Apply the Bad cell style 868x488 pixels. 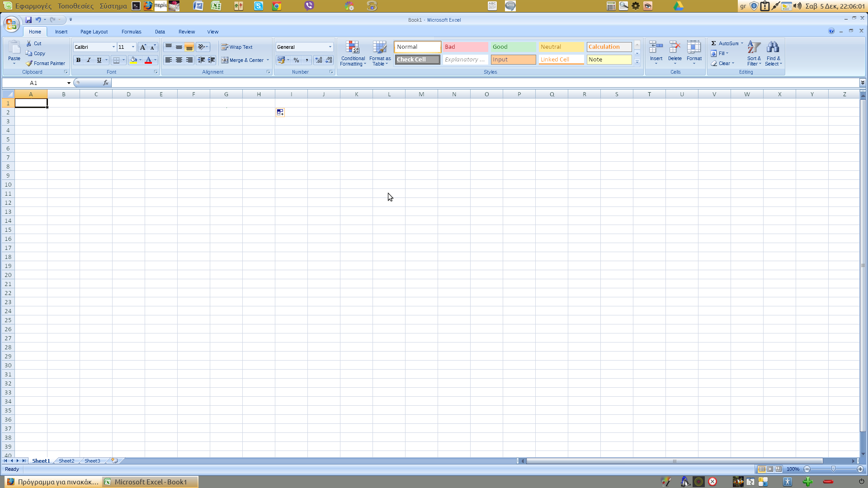pos(465,47)
